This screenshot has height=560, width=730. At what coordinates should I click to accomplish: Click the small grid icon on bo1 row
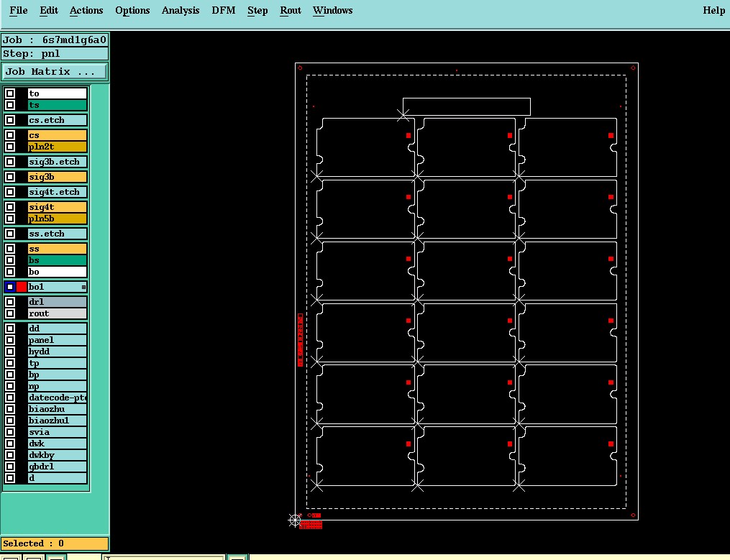[84, 287]
